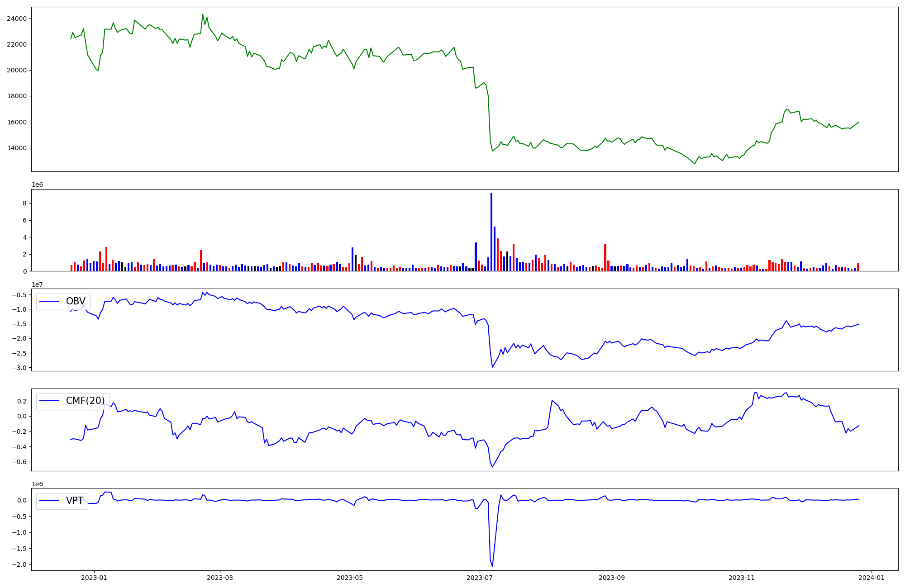Click the 2023-03 x-axis date label
The image size is (905, 588).
pos(220,578)
